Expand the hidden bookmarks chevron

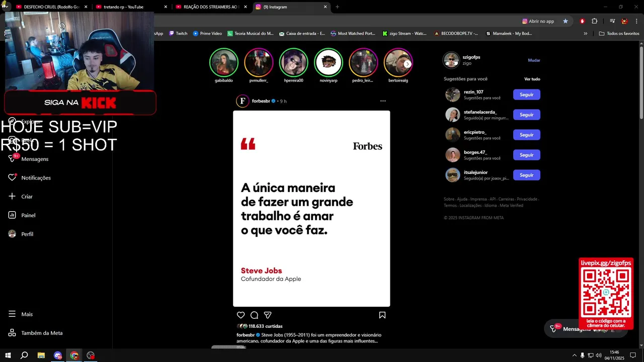pyautogui.click(x=585, y=34)
